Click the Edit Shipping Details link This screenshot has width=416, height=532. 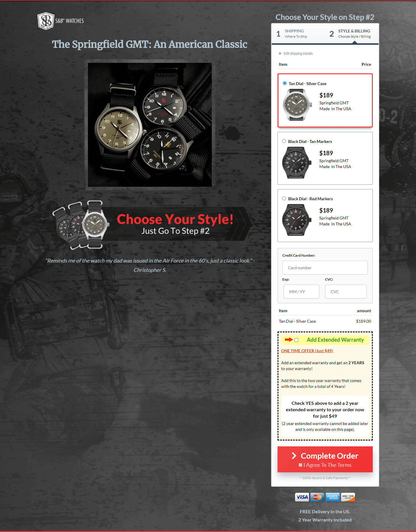pos(298,53)
